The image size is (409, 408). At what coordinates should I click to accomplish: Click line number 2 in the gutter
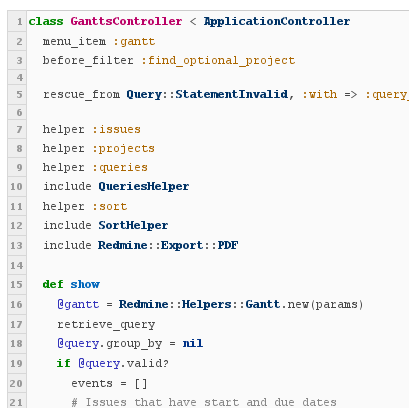(x=20, y=42)
